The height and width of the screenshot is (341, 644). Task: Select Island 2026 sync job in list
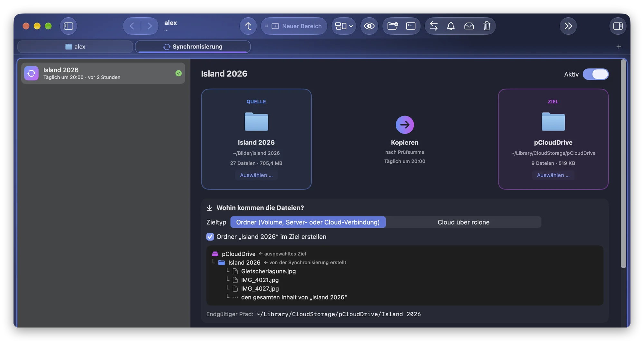103,73
